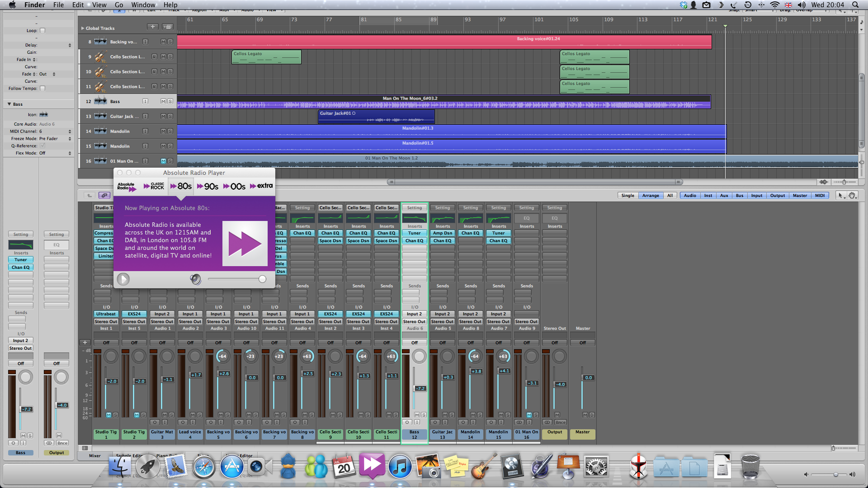Click the add channel strip plus button
868x488 pixels.
85,343
